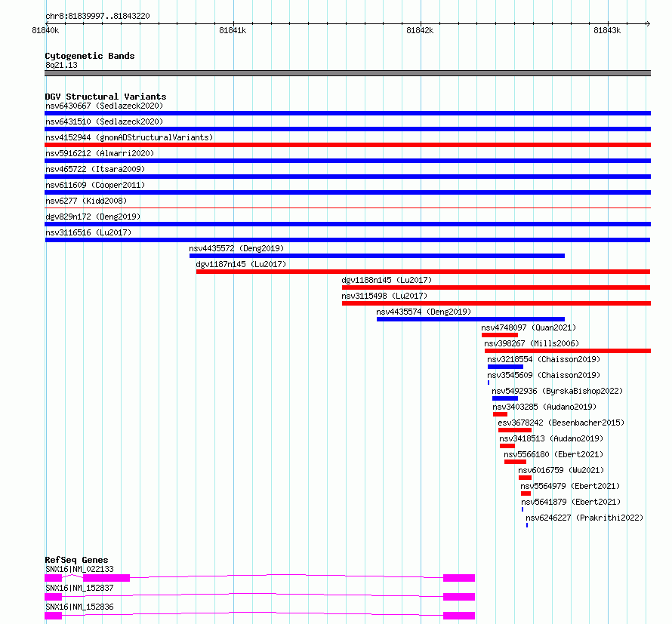Open the nsv611609 (Cooper2011) variant
This screenshot has width=672, height=624.
tap(347, 192)
